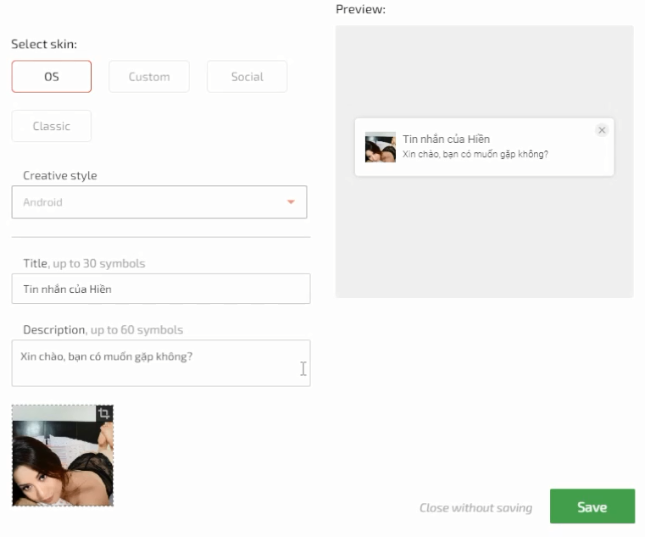
Task: Expand the Creative style dropdown arrow
Action: (291, 202)
